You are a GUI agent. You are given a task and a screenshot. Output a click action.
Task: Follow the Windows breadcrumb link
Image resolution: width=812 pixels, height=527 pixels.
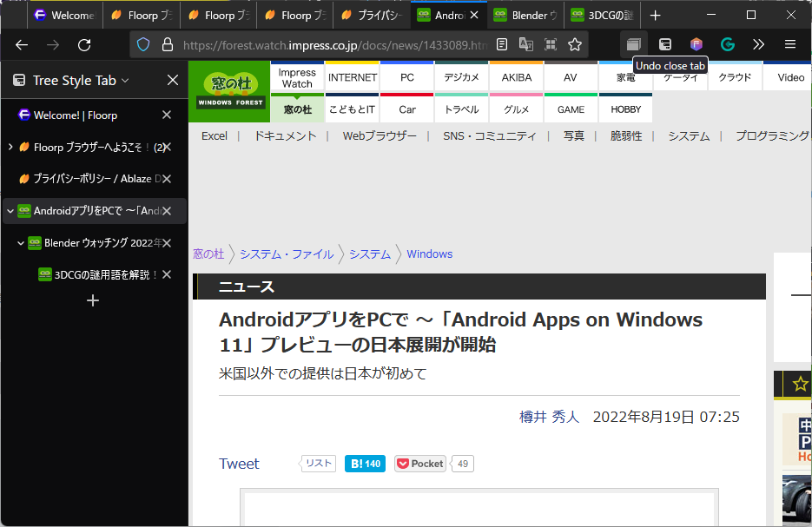(429, 254)
